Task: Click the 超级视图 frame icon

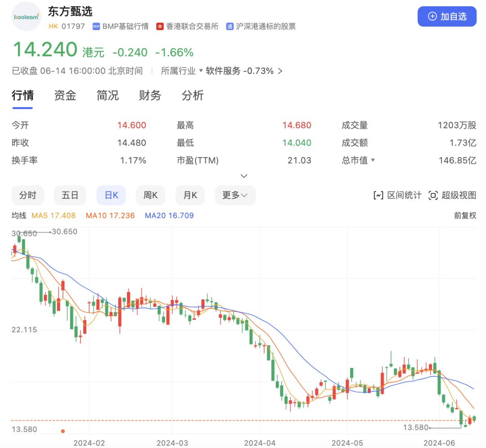Action: 433,195
